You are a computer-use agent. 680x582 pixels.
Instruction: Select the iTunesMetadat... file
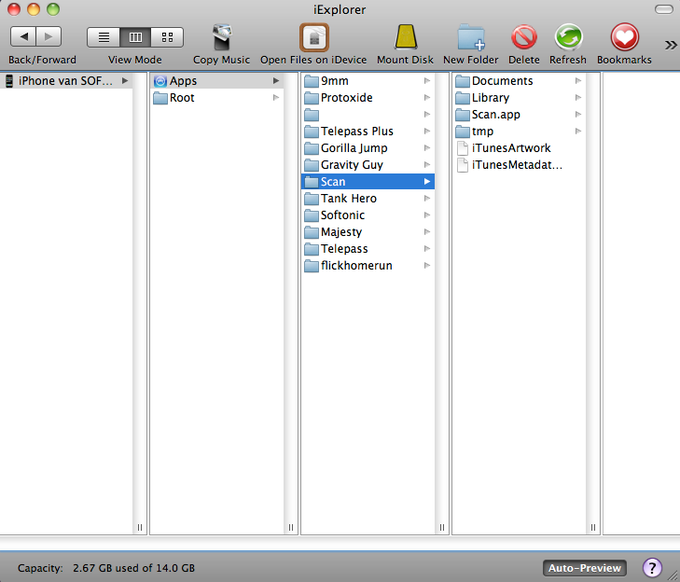click(x=519, y=165)
